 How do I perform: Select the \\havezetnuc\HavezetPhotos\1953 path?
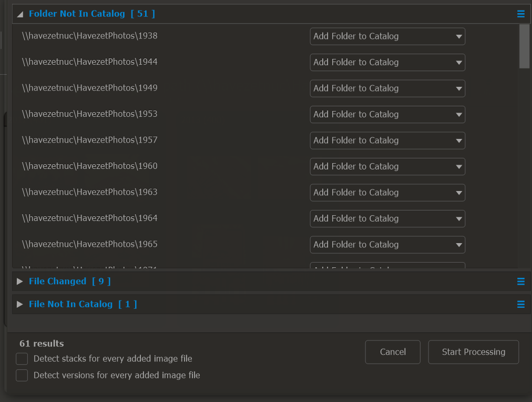point(89,114)
